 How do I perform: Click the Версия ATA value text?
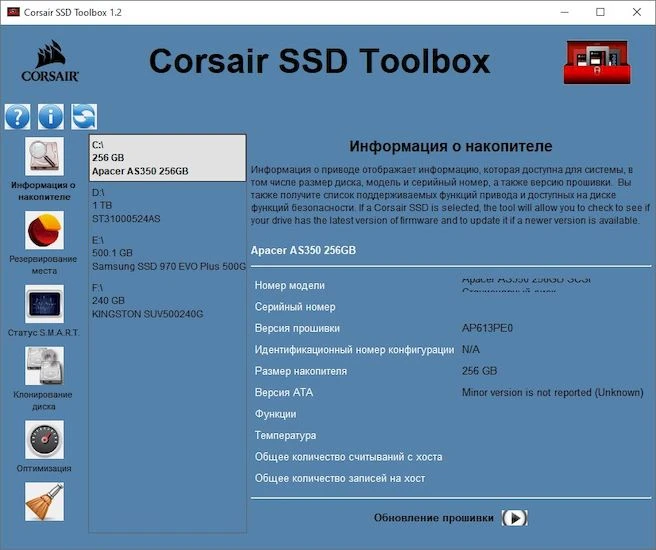552,392
